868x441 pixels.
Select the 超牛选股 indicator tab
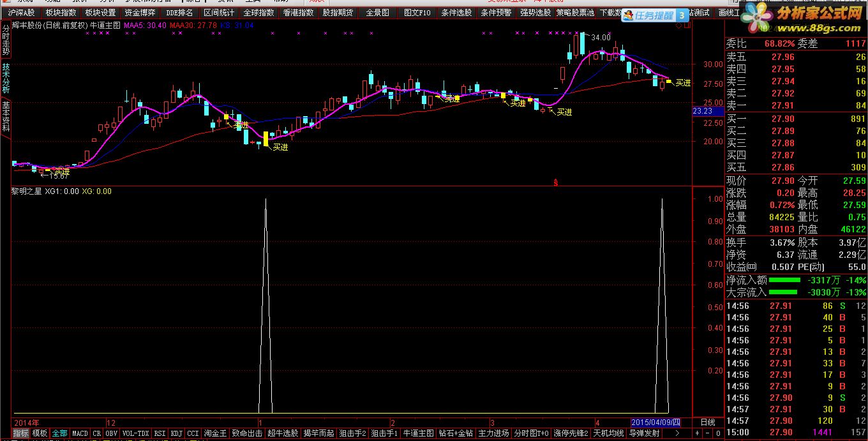point(283,433)
